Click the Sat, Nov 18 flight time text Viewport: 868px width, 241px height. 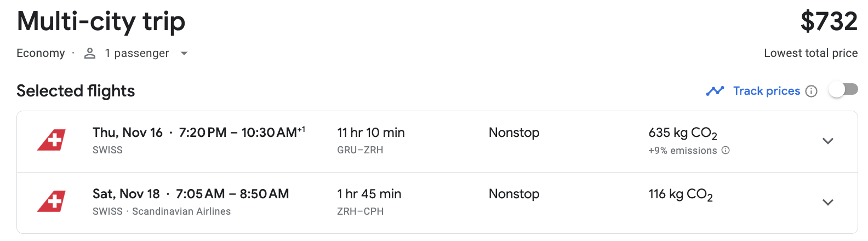pos(191,194)
